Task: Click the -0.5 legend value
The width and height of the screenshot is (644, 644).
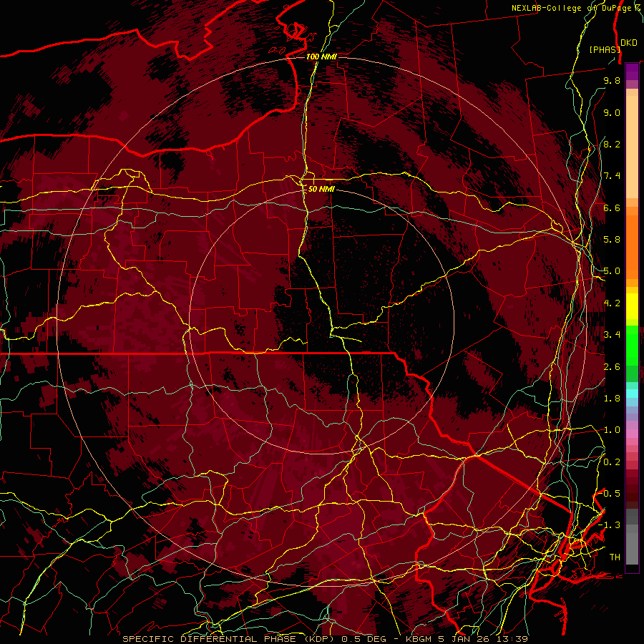Action: point(610,493)
